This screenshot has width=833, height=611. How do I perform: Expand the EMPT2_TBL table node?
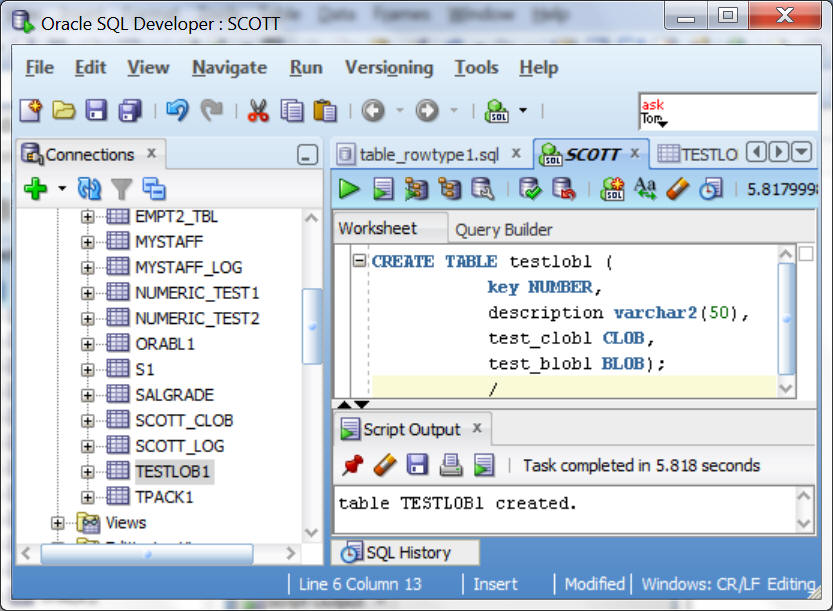[88, 217]
